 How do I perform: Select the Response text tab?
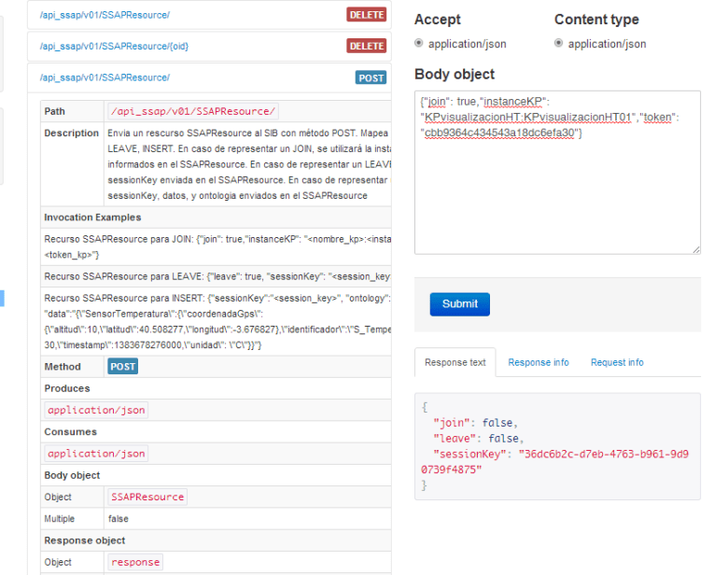click(455, 362)
